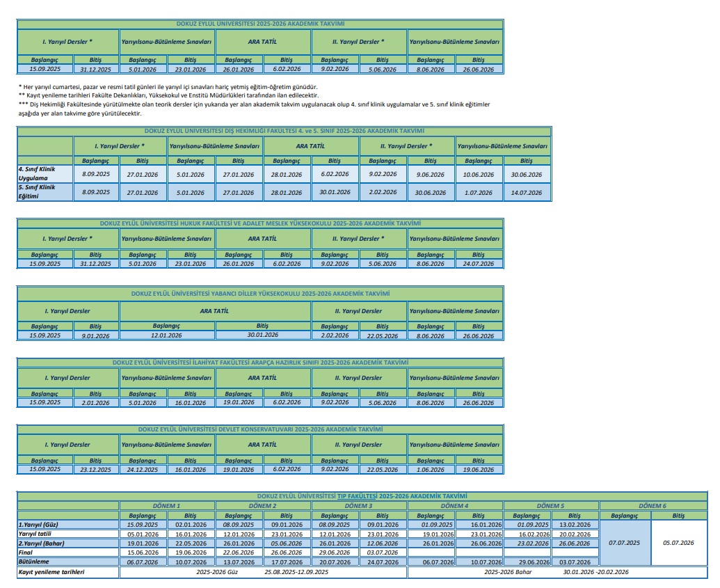
Task: Click the underlined TIP FAKÜLTESİ link text
Action: pos(357,496)
